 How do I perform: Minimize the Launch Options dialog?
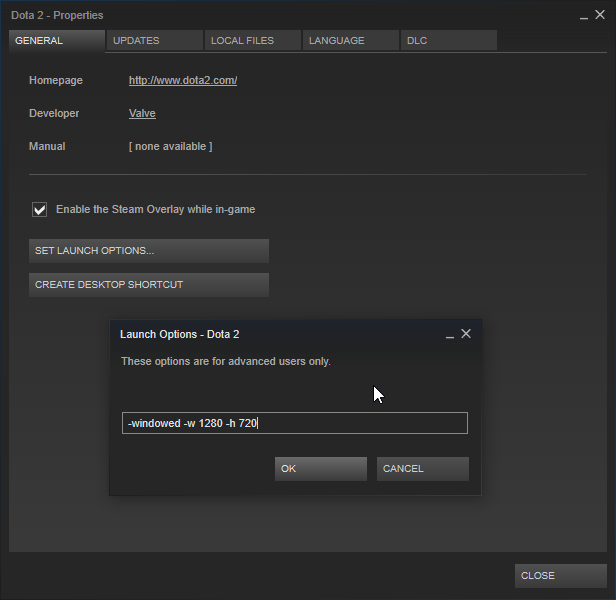pyautogui.click(x=450, y=335)
